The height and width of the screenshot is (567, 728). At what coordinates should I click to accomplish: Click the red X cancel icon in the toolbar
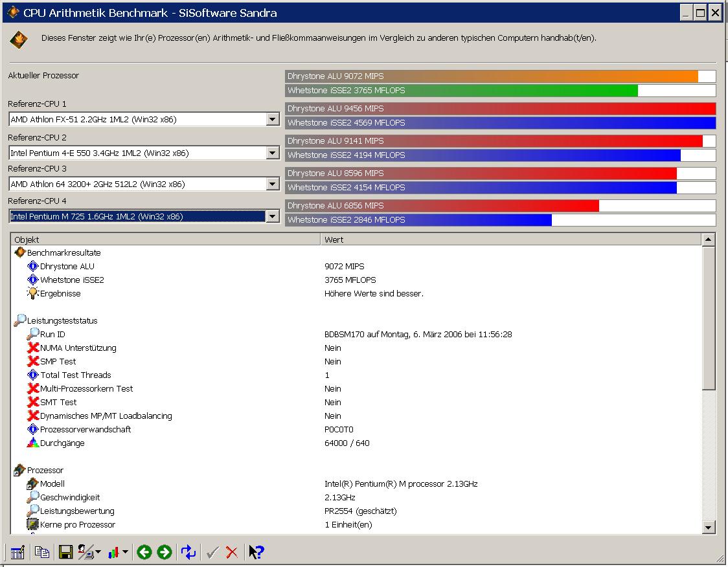click(232, 552)
